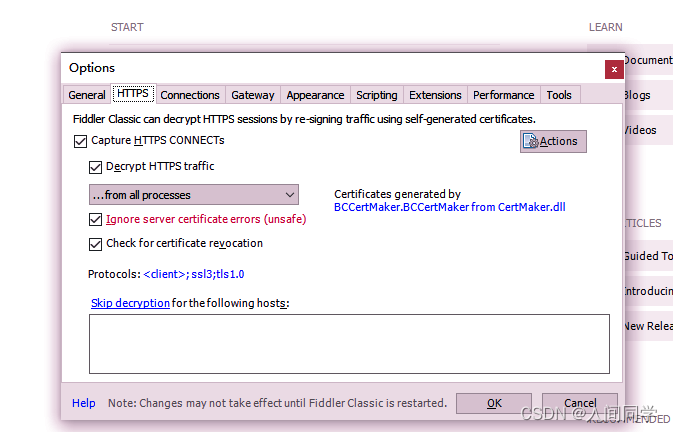Switch to the General tab
This screenshot has width=673, height=432.
tap(87, 95)
